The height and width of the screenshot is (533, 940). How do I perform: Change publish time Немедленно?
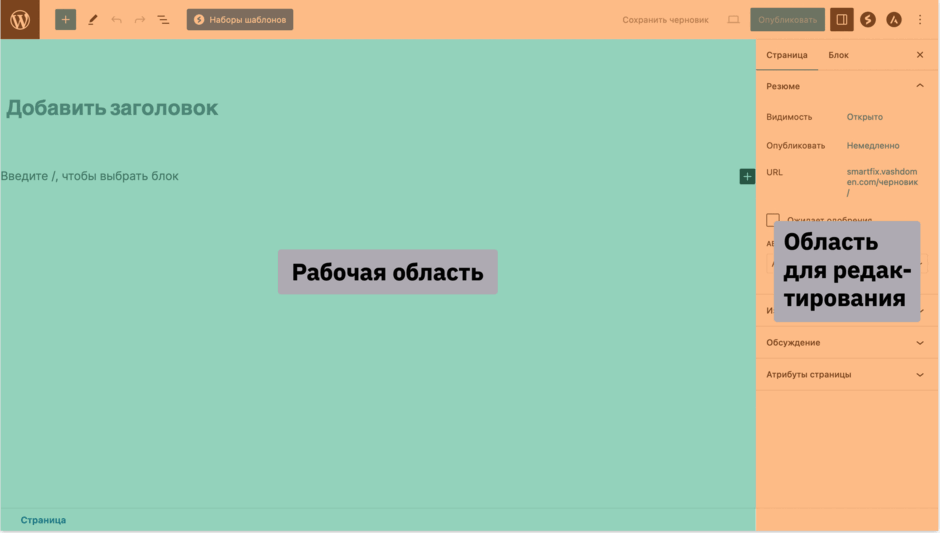click(873, 146)
